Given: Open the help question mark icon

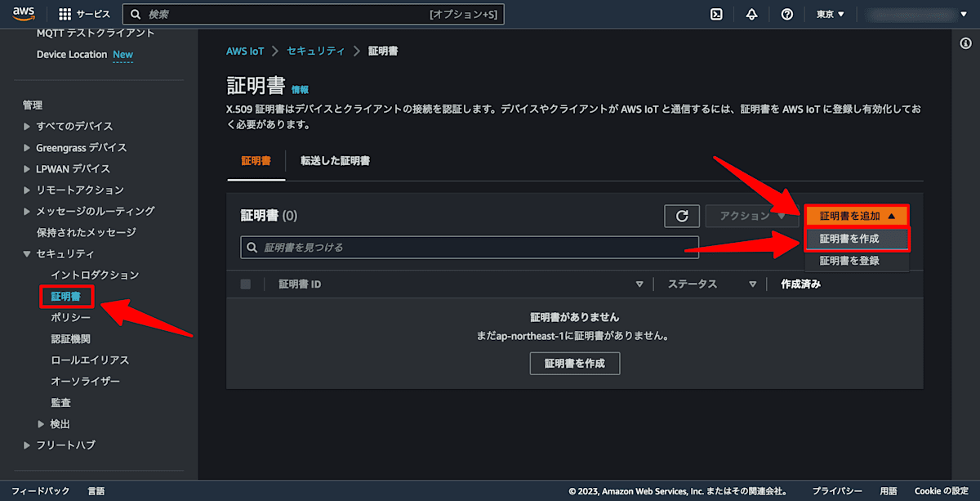Looking at the screenshot, I should click(x=787, y=14).
